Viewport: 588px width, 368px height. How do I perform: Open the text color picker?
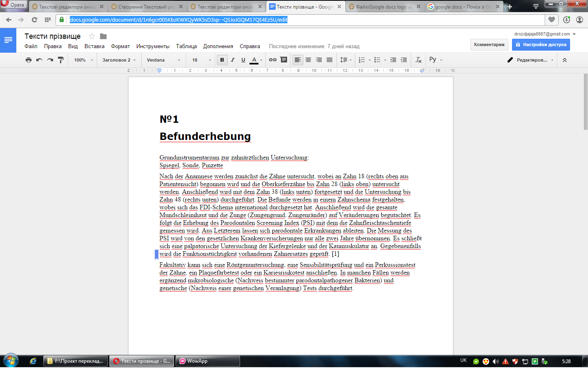click(x=256, y=60)
